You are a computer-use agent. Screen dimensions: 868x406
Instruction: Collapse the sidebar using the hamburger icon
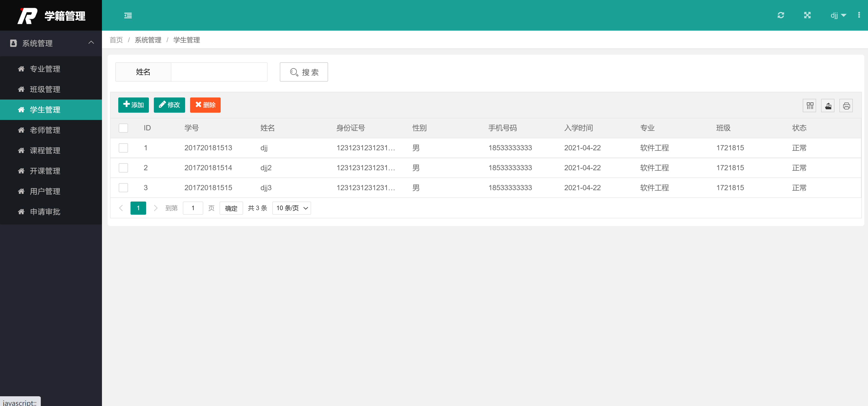(128, 15)
